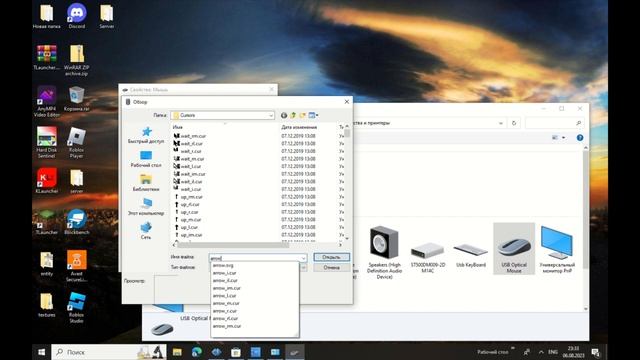Go back in the Обзор dialog
Viewport: 640px width, 360px height.
point(284,116)
